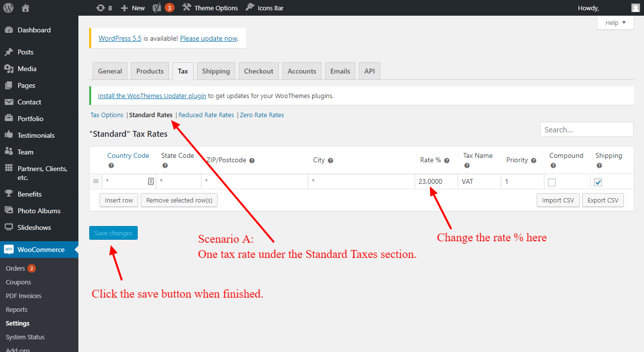This screenshot has width=644, height=352.
Task: Open Theme Options in admin bar
Action: click(x=210, y=8)
